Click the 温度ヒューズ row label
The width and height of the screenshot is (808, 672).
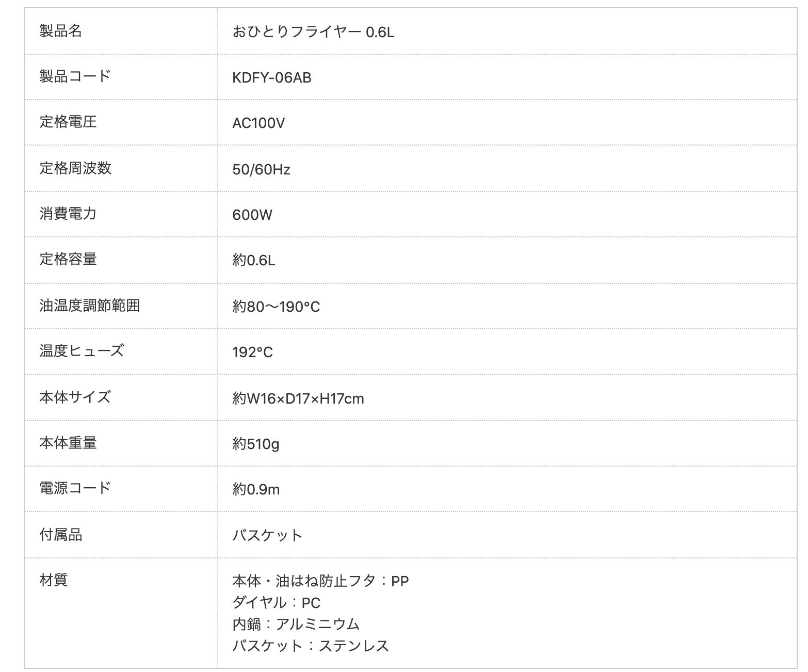tap(82, 351)
